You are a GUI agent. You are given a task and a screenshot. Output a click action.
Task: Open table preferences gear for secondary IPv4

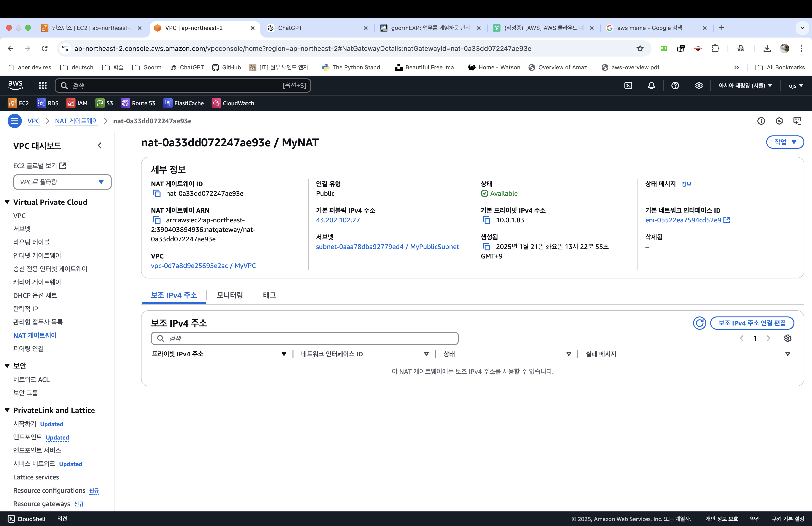[788, 338]
